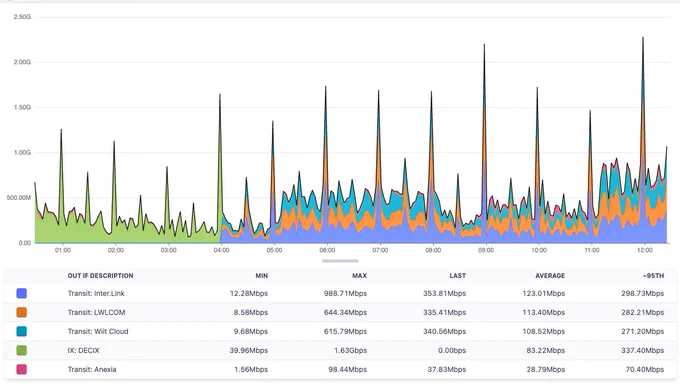Sort table by MAX column header
The image size is (680, 392).
coord(360,276)
